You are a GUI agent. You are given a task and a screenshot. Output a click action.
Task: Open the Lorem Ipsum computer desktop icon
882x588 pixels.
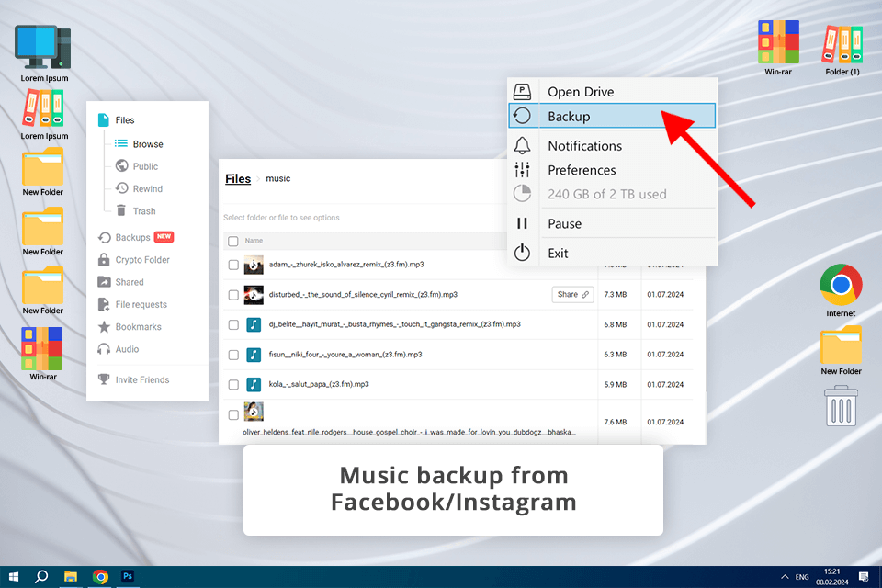[43, 48]
